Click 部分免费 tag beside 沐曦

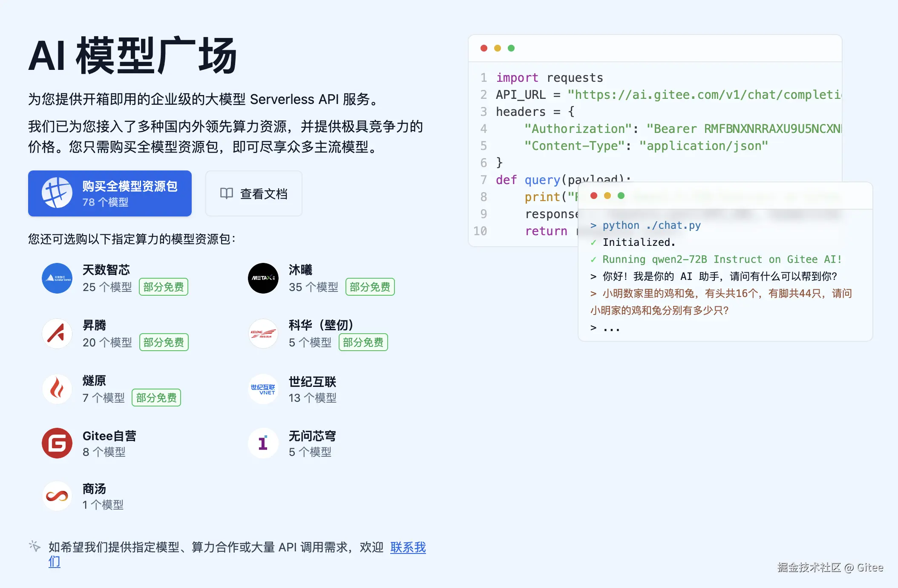click(370, 287)
